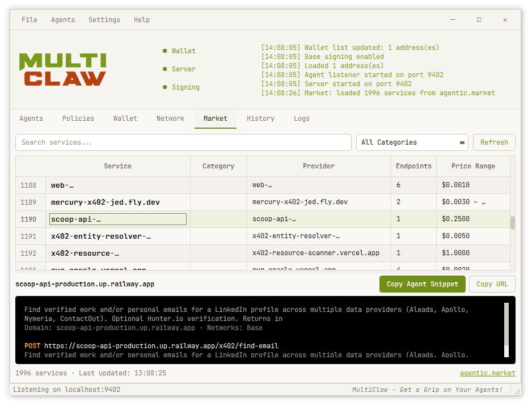Click the $0.2500 price cell
The height and width of the screenshot is (406, 532).
pos(474,219)
